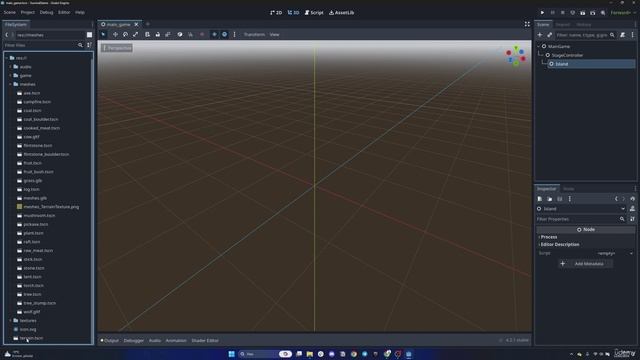This screenshot has width=640, height=360.
Task: Add a new child node plus icon
Action: coord(540,35)
